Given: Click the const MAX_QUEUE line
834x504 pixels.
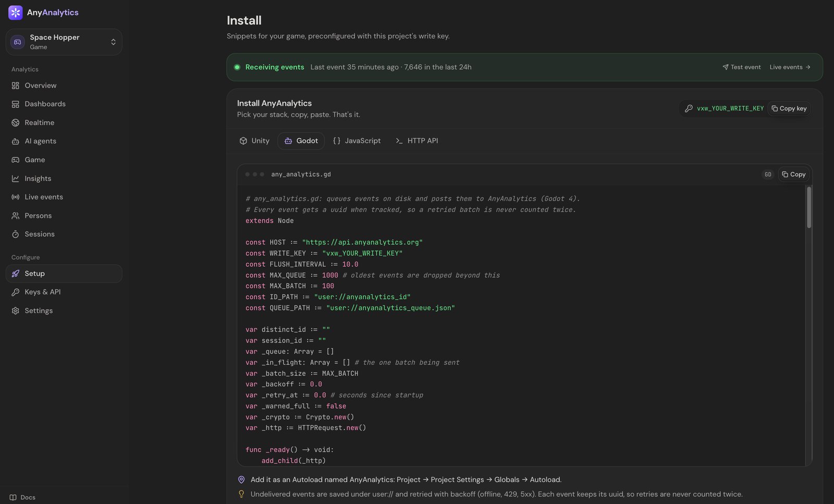Looking at the screenshot, I should tap(373, 275).
